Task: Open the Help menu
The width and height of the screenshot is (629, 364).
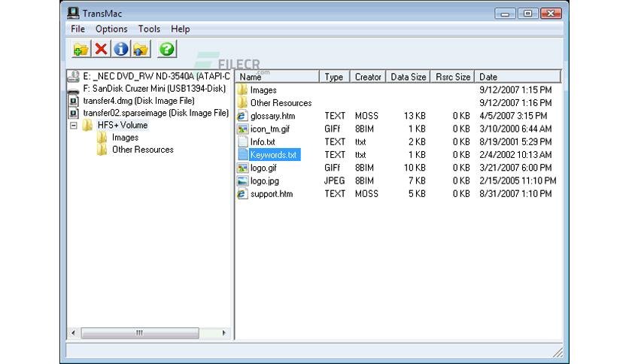Action: 180,29
